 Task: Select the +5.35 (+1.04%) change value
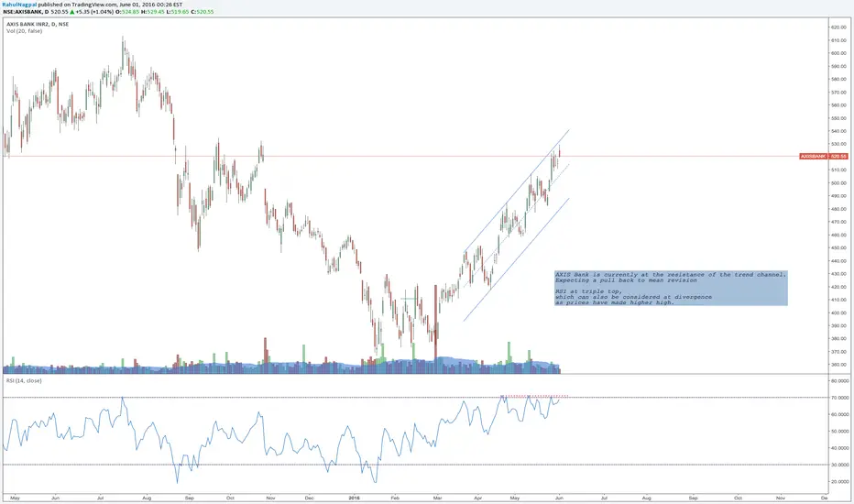(x=94, y=11)
